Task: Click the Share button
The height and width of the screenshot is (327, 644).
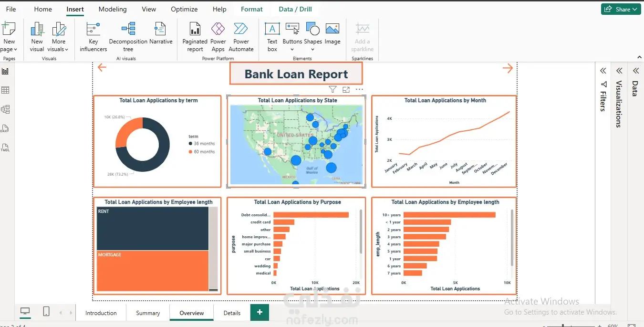Action: 621,9
